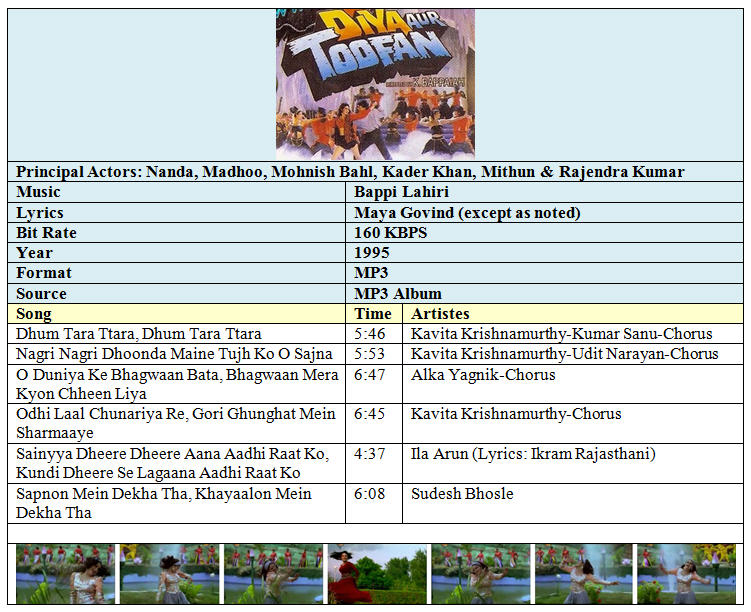Click the '160 KBPS' value
Screen dimensions: 751x612
(x=390, y=233)
